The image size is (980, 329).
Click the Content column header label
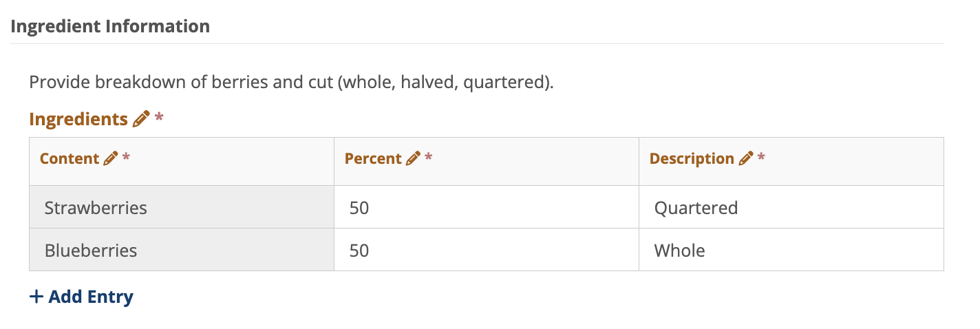[x=70, y=159]
